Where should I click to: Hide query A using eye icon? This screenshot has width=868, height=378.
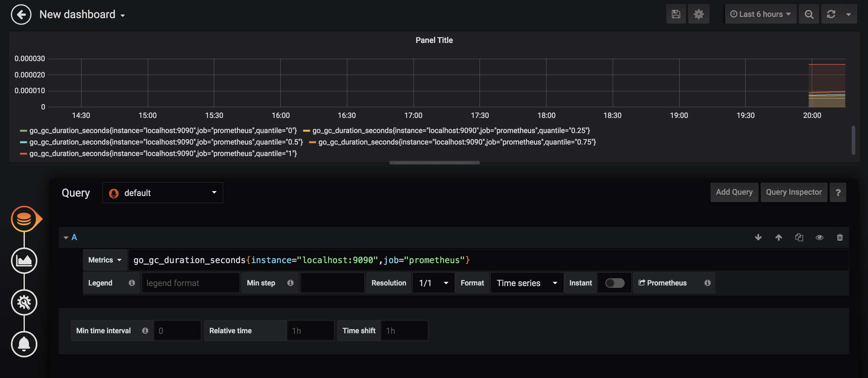(x=820, y=237)
